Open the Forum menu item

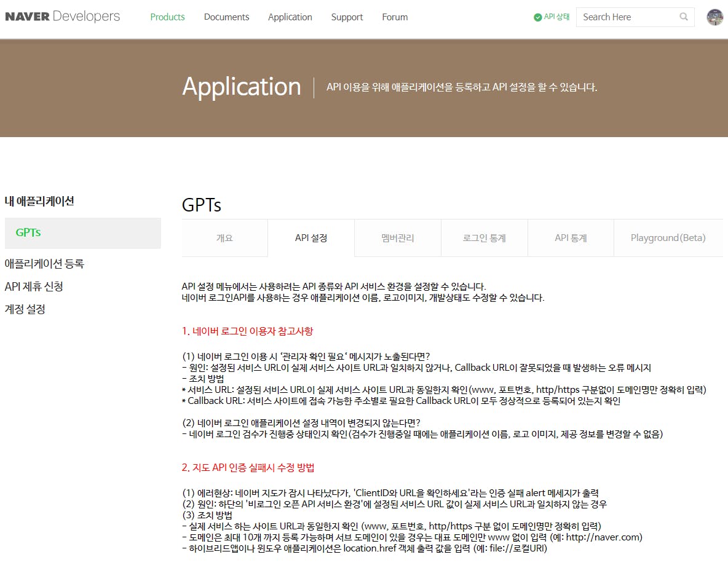tap(395, 17)
